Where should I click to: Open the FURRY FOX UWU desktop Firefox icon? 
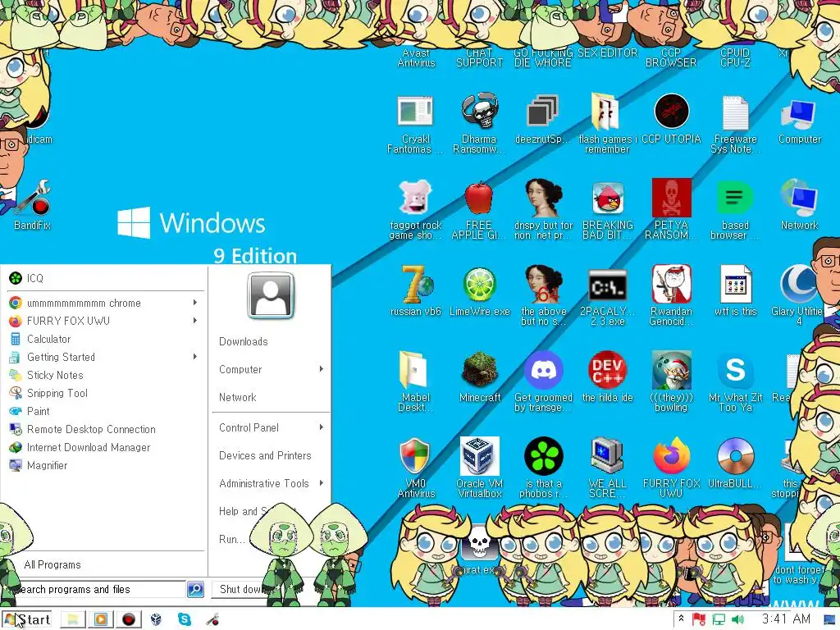pyautogui.click(x=671, y=456)
